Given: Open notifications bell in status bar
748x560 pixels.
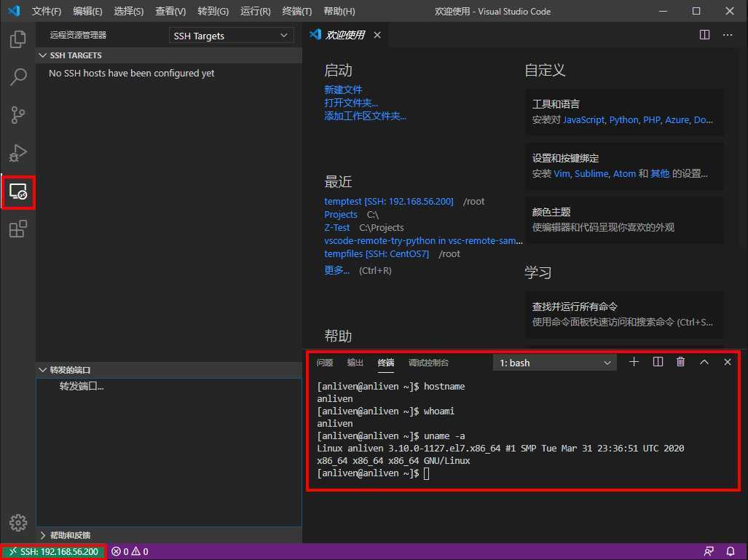Looking at the screenshot, I should (x=731, y=551).
